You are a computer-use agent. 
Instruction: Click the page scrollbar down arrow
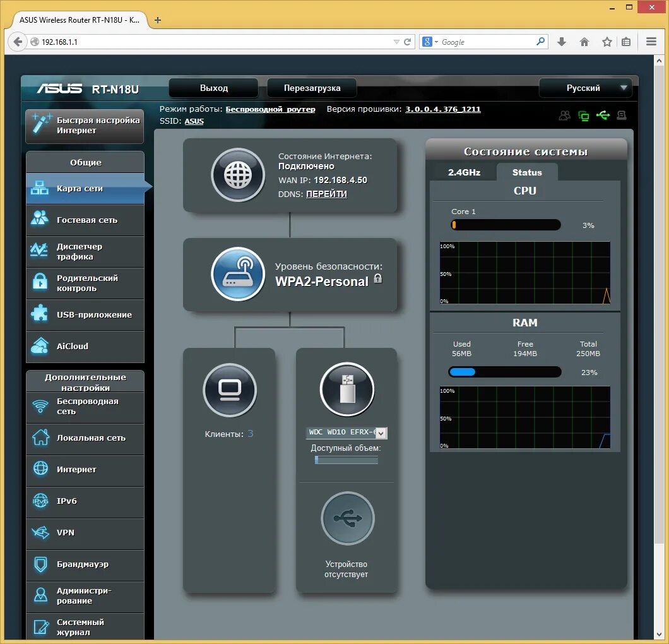(x=659, y=635)
